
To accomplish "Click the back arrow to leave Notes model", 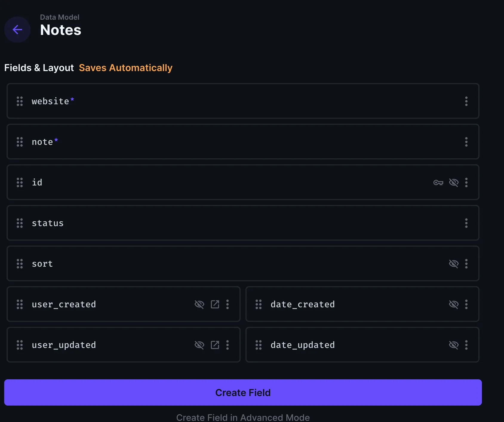I will [17, 30].
